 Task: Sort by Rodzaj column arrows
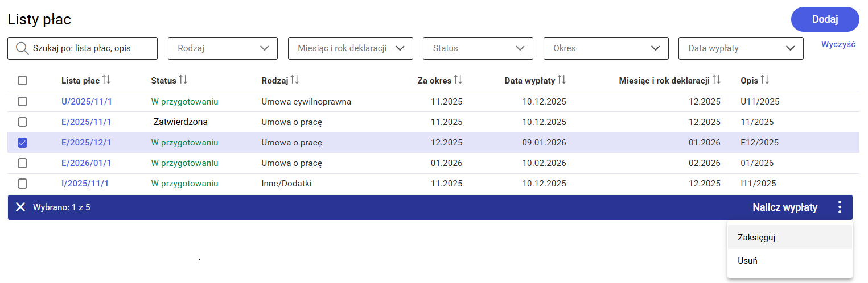coord(294,80)
